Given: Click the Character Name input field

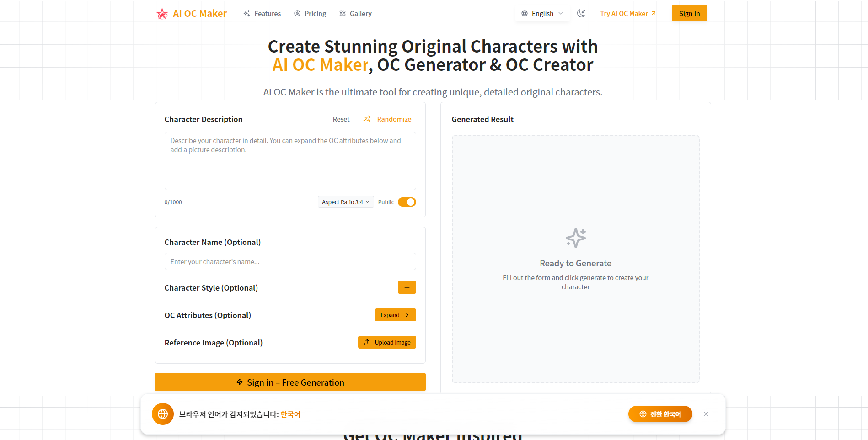Looking at the screenshot, I should click(290, 261).
